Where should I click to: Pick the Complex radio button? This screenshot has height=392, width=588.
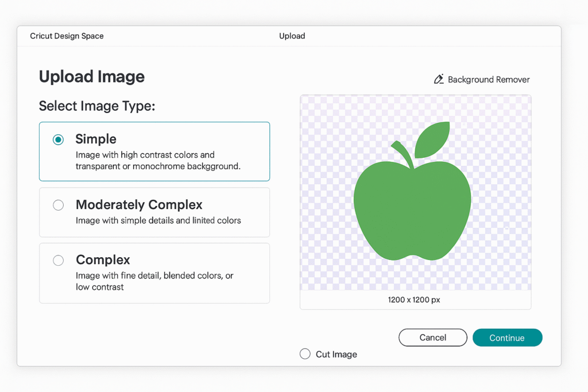58,261
